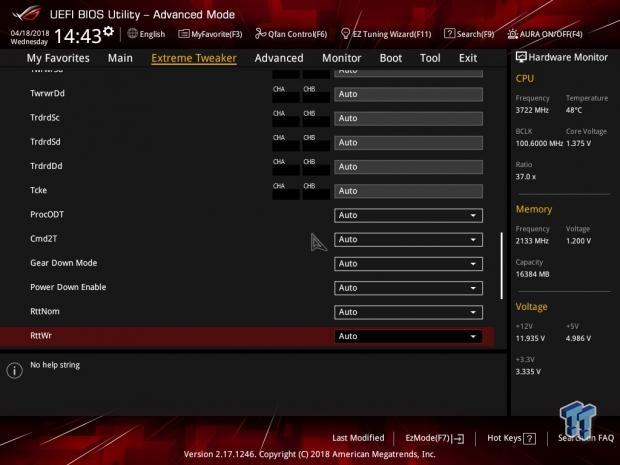
Task: Select the highlighted RttWr label
Action: [41, 336]
